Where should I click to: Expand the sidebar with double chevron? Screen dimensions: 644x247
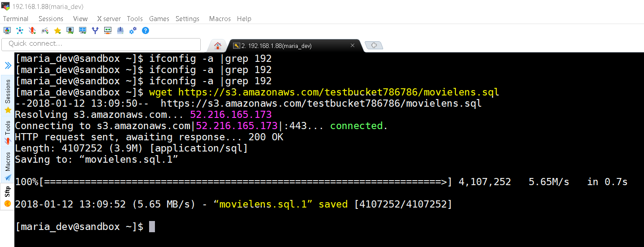tap(8, 65)
